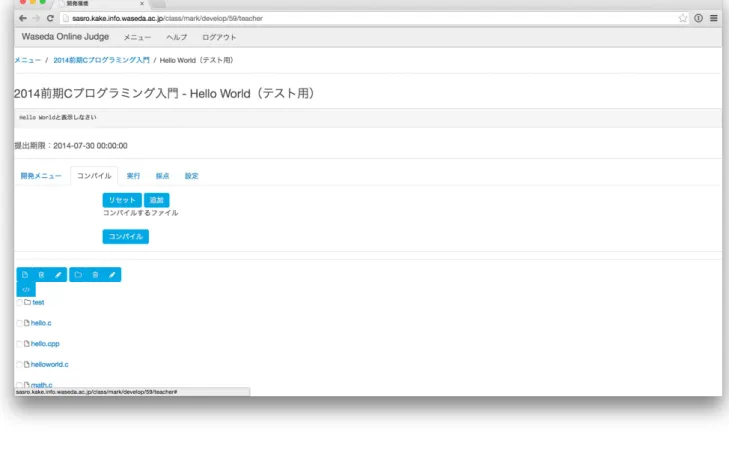Click the browser address bar URL

point(167,18)
